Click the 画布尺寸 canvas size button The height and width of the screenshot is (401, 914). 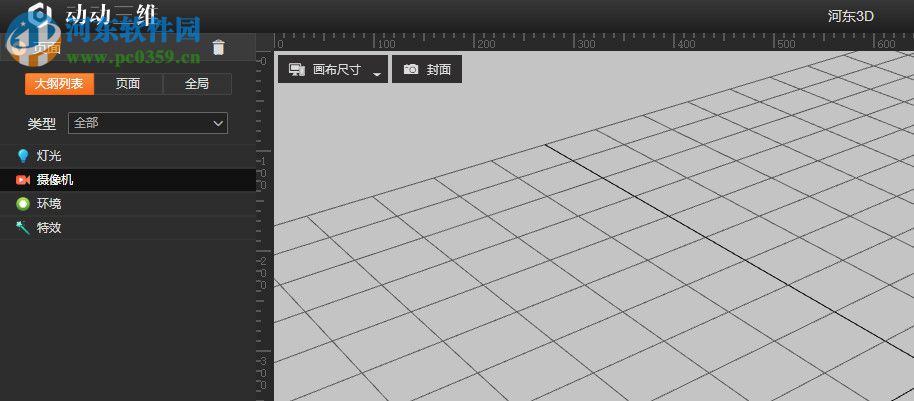coord(333,69)
